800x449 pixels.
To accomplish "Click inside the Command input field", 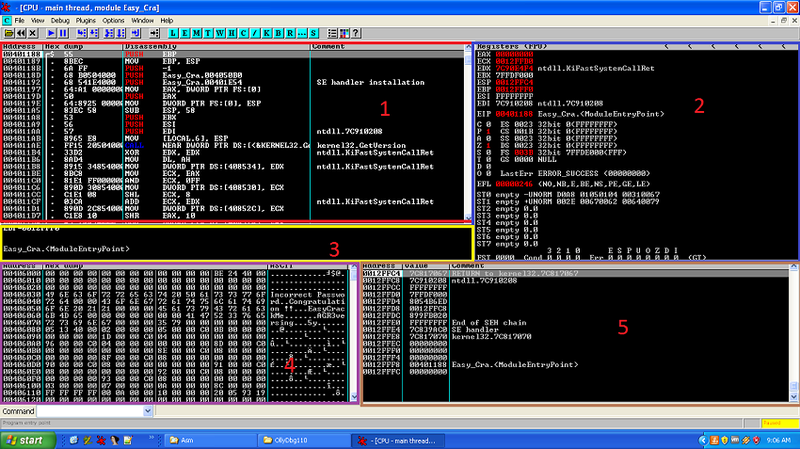I will (90, 411).
